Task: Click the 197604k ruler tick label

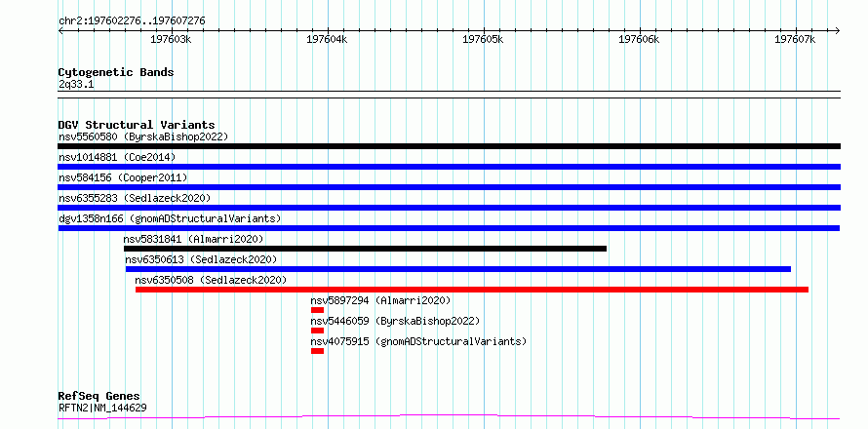Action: click(x=327, y=40)
